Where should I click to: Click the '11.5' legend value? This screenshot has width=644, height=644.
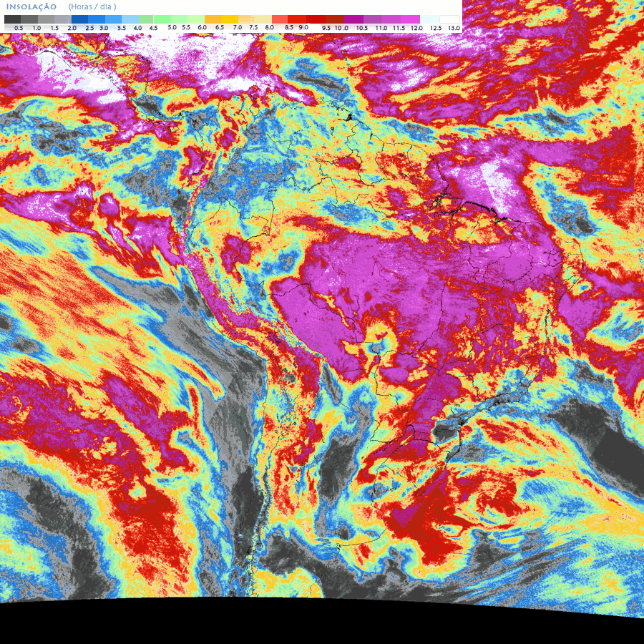coord(399,28)
